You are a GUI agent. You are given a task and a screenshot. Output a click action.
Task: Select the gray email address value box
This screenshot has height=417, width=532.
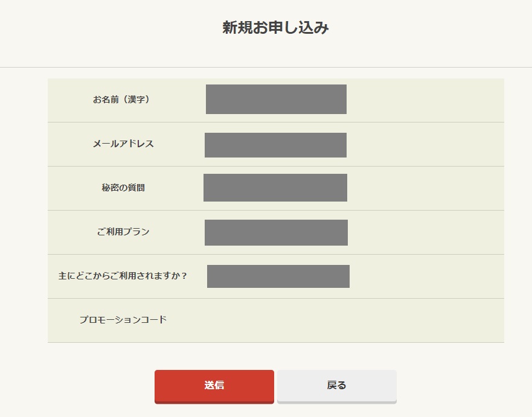click(275, 145)
